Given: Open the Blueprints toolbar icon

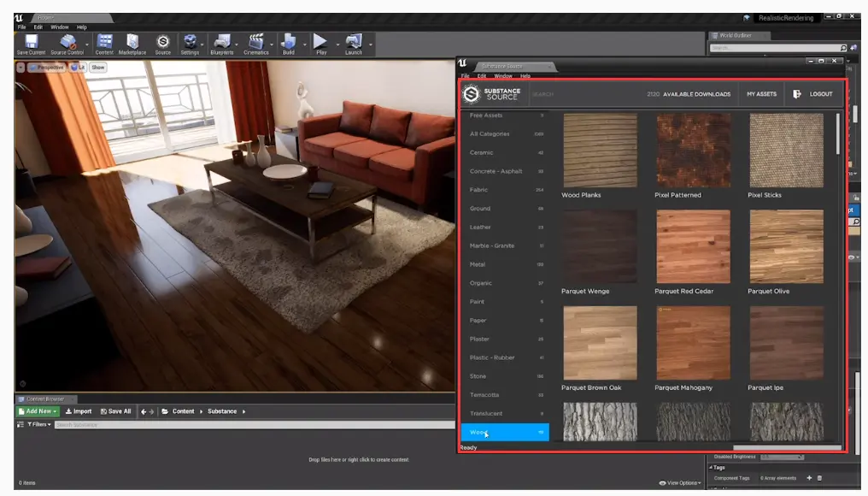Looking at the screenshot, I should (x=222, y=42).
